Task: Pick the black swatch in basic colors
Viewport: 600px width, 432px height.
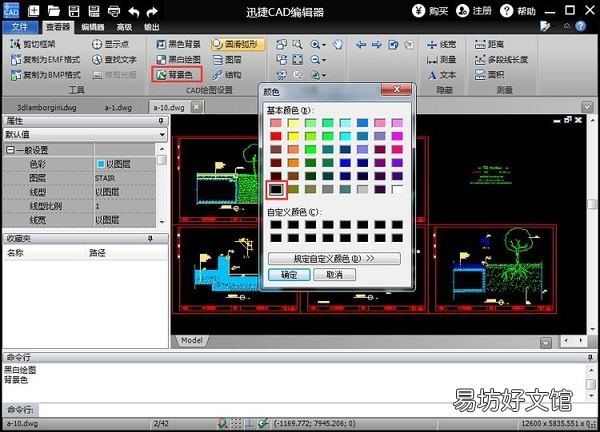Action: pos(276,189)
